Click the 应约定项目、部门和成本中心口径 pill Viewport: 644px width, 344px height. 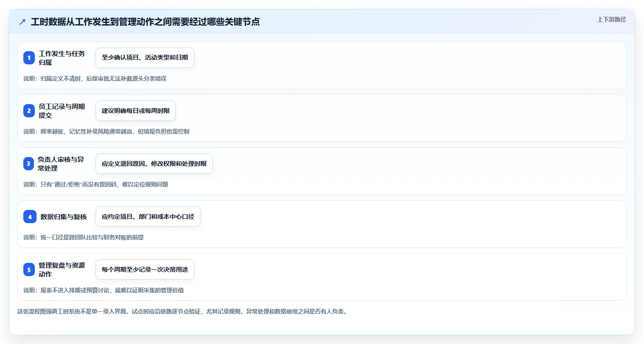pyautogui.click(x=148, y=217)
